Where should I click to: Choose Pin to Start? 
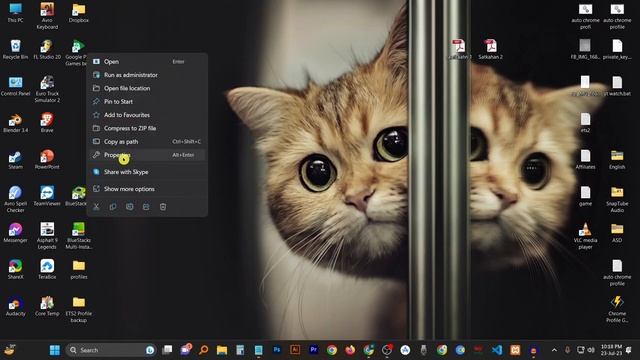tap(147, 102)
